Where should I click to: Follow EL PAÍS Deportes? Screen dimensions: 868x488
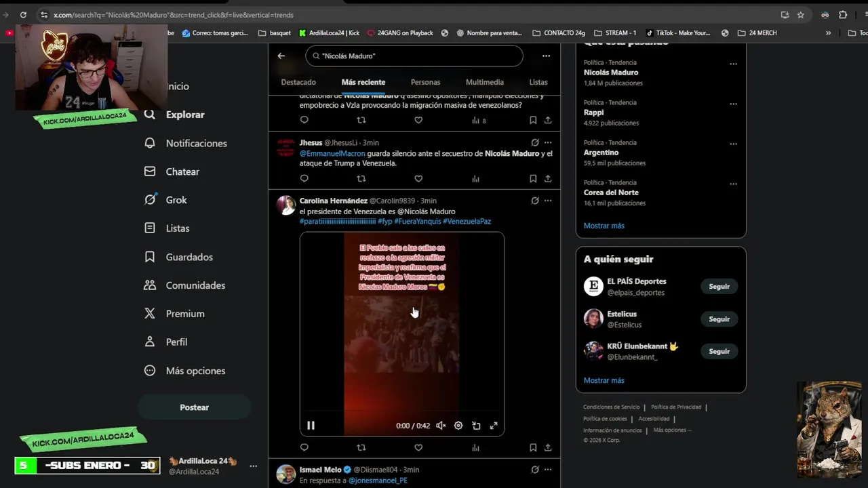[x=719, y=287]
